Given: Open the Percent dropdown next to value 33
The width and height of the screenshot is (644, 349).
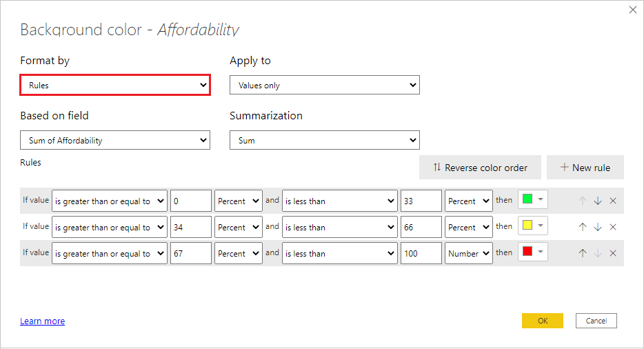Looking at the screenshot, I should tap(469, 201).
